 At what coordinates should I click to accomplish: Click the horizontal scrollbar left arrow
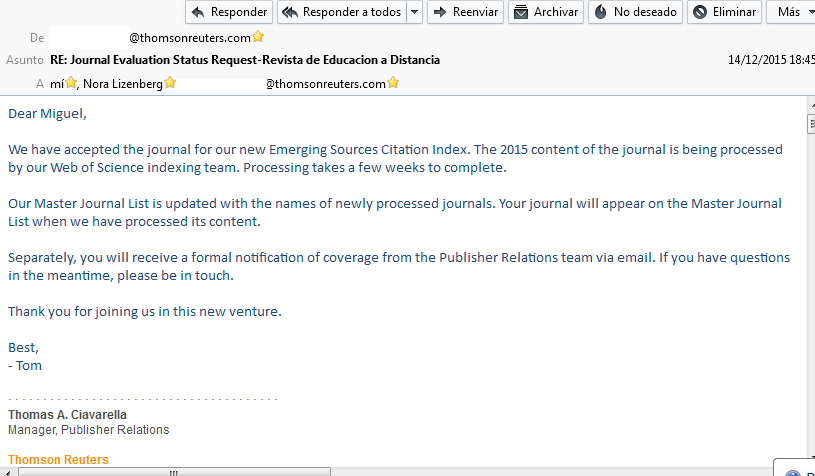[x=7, y=471]
